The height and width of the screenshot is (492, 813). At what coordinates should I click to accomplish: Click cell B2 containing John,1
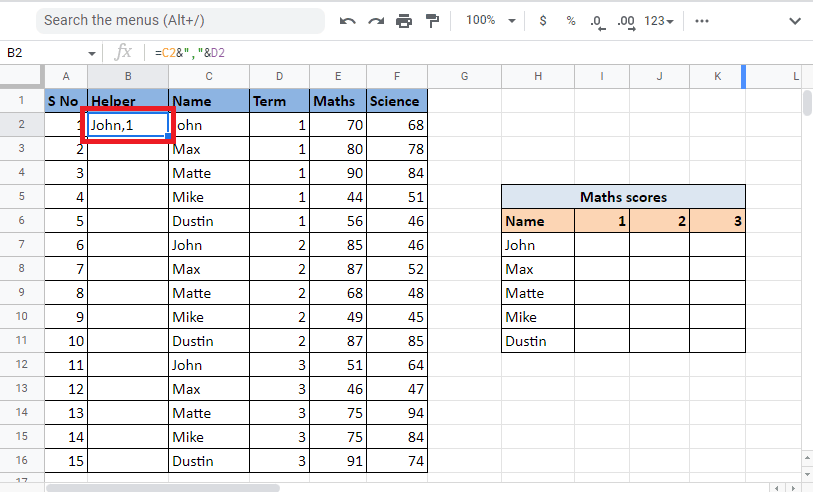128,125
